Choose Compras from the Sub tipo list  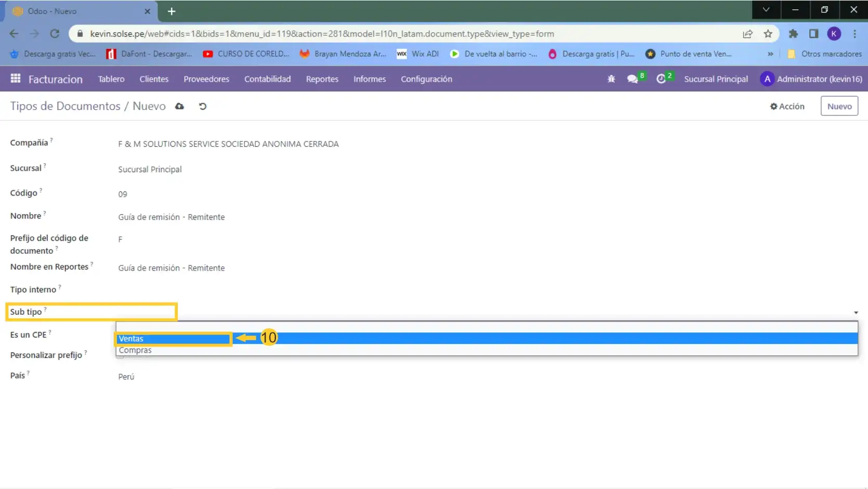[x=135, y=351]
